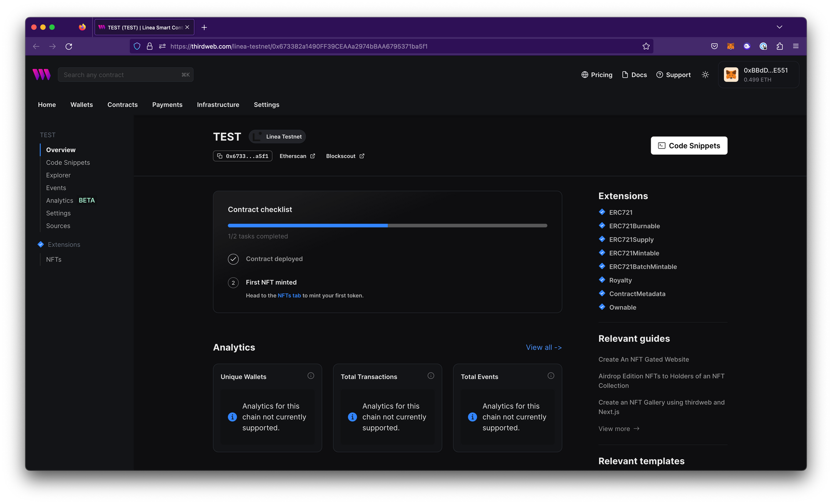Click the Contract deployed checkmark
Screen dimensions: 832x504
(233, 259)
